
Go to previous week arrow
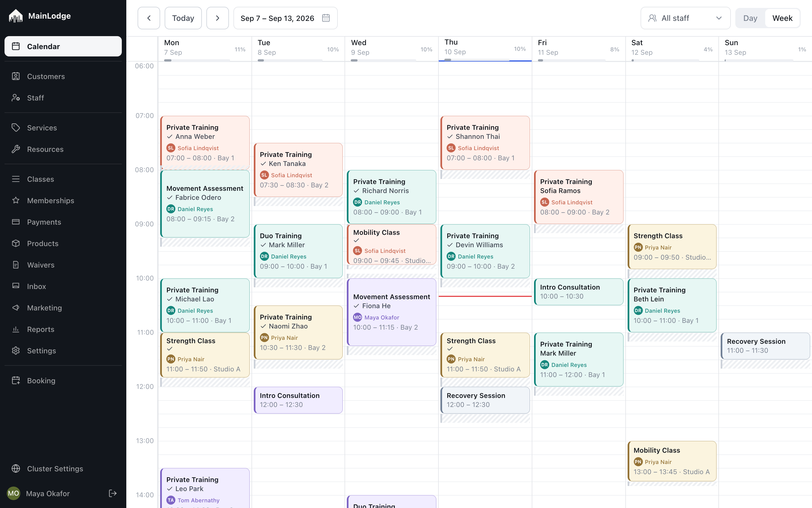(149, 18)
